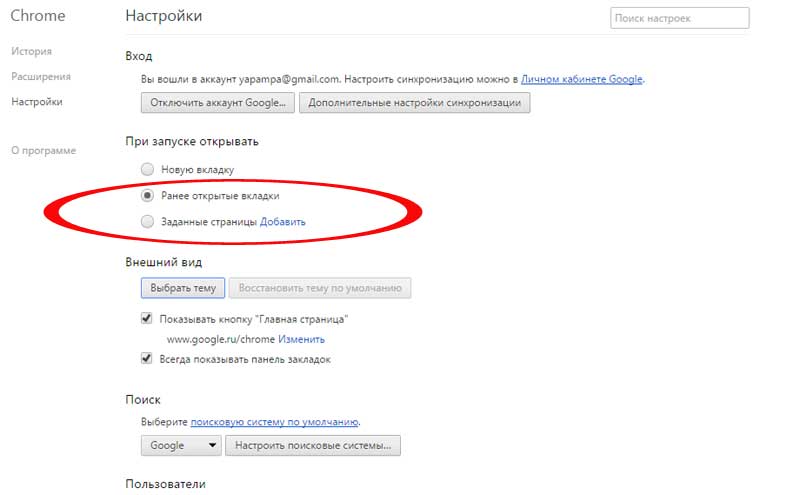
Task: Click the Добавить link for set pages
Action: (x=283, y=222)
